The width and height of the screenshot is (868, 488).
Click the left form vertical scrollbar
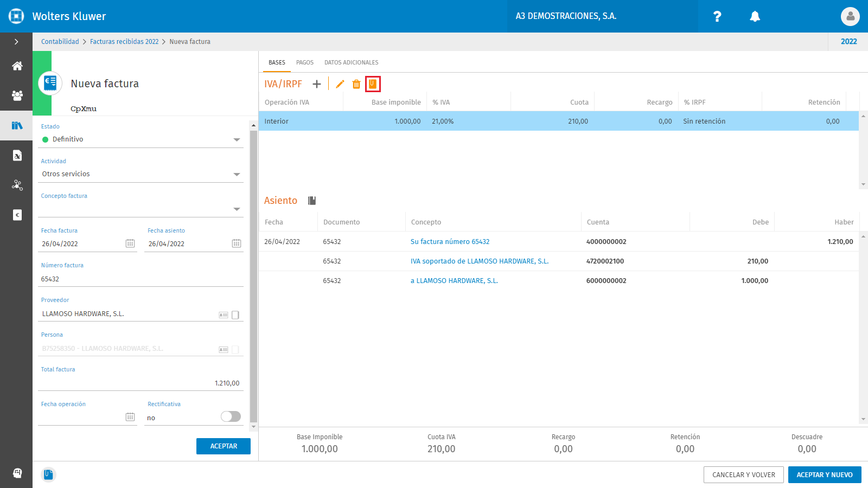[253, 277]
